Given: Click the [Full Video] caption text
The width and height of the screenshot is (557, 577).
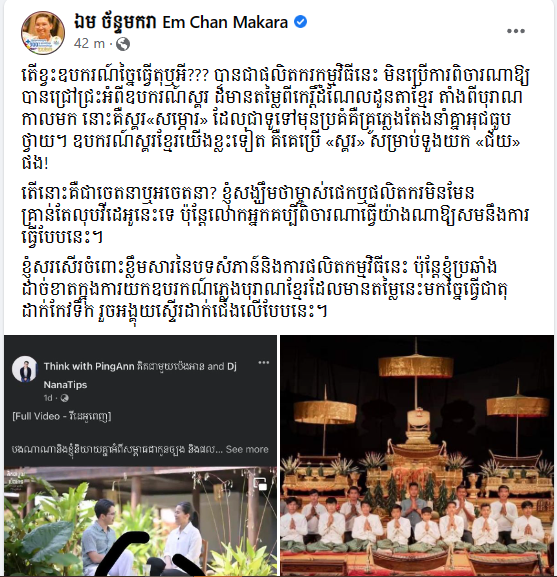Looking at the screenshot, I should [x=61, y=416].
